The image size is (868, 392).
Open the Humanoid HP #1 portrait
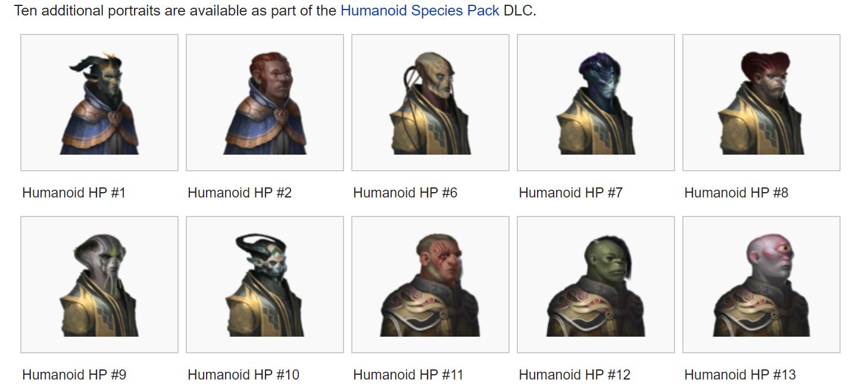tap(99, 102)
